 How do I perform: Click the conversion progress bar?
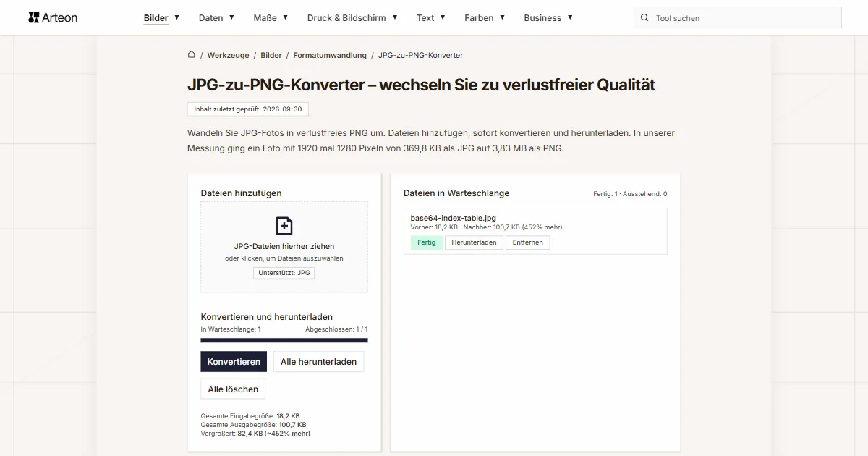(284, 339)
